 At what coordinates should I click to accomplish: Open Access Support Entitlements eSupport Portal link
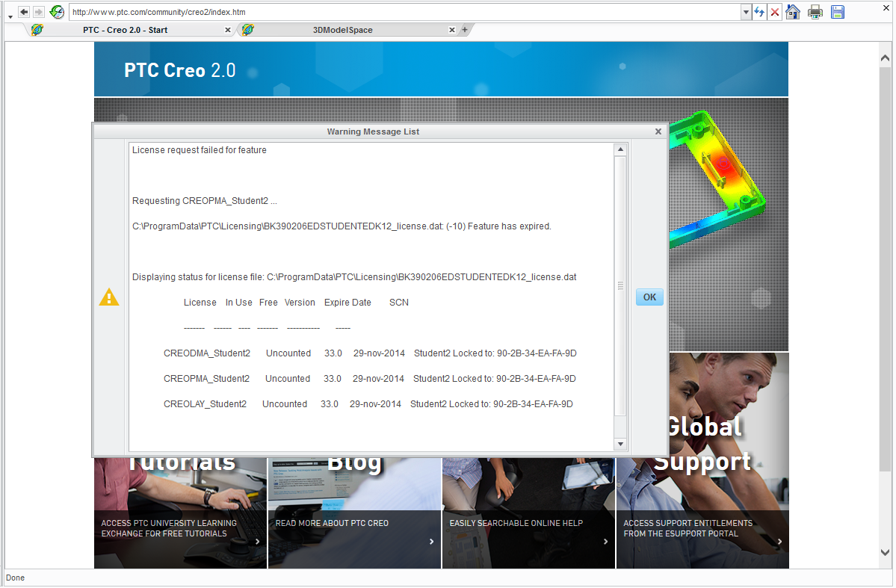tap(688, 529)
